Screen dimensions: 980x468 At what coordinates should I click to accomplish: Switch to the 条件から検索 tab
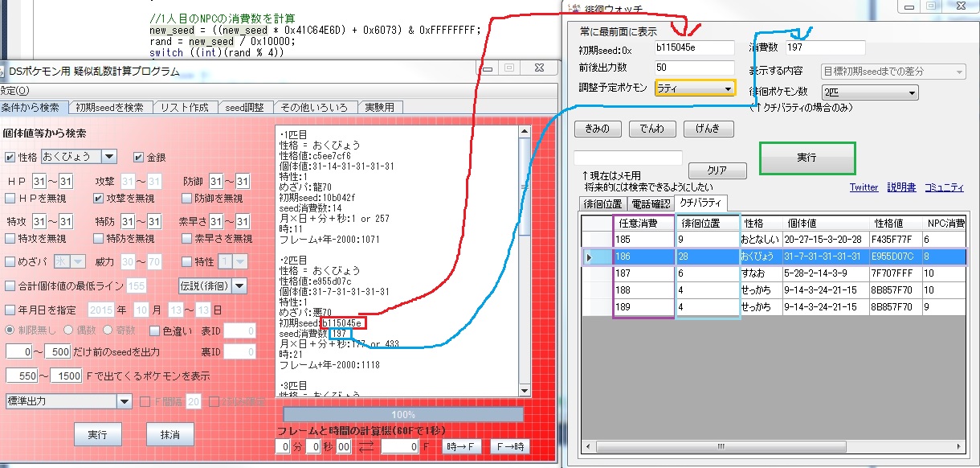tap(32, 107)
